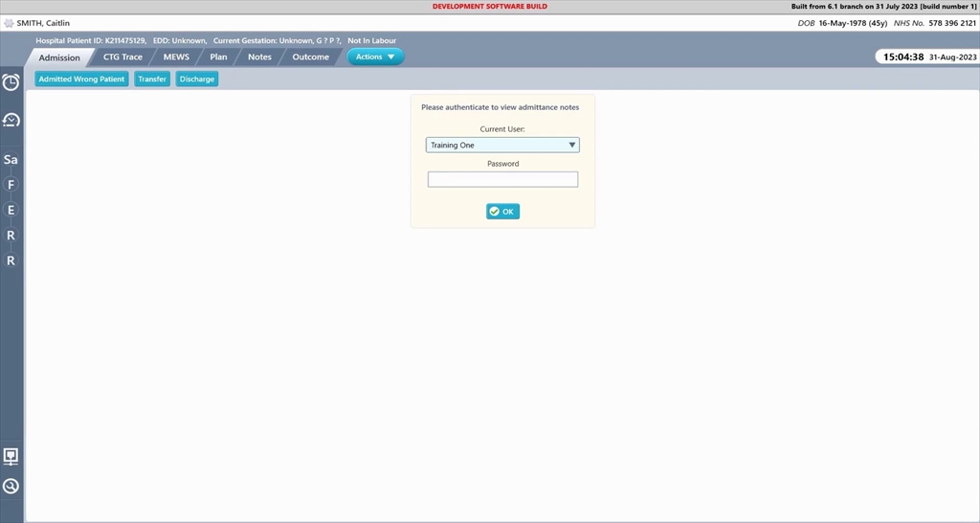Click the patient icon beside SMITH, Caitlin
The image size is (980, 523).
pyautogui.click(x=9, y=23)
